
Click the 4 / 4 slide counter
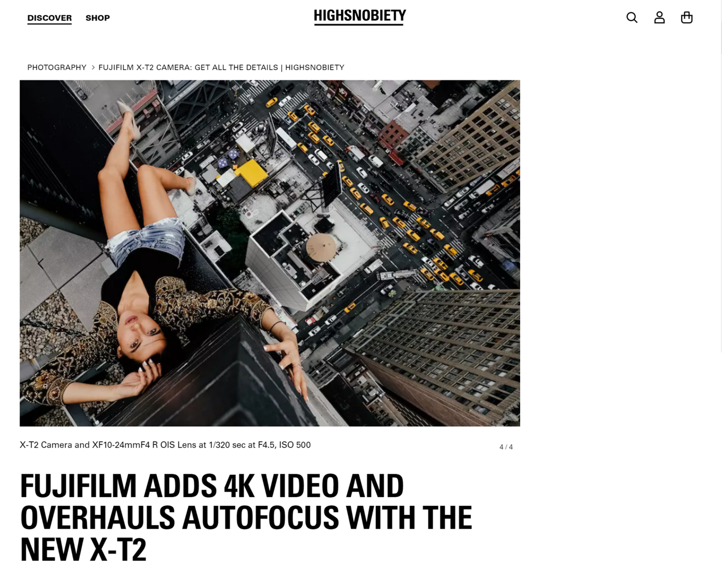point(506,447)
